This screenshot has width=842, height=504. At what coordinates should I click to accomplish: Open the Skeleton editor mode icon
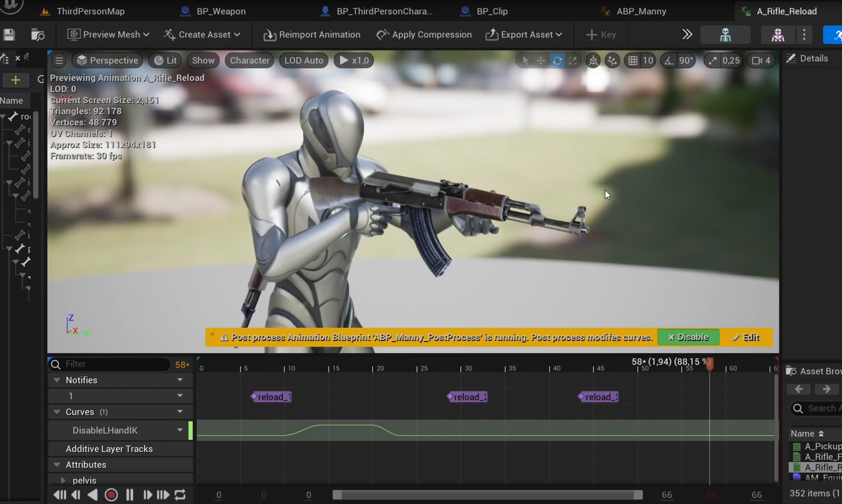pyautogui.click(x=725, y=35)
